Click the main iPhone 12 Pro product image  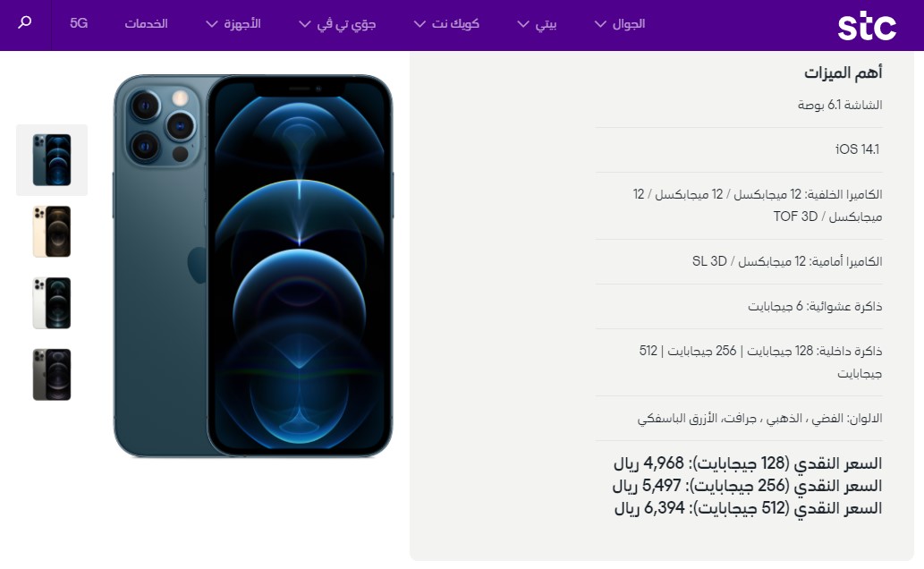pyautogui.click(x=253, y=266)
